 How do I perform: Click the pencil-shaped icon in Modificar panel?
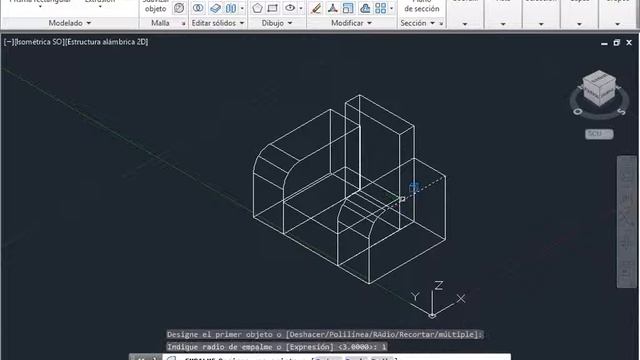pyautogui.click(x=316, y=8)
